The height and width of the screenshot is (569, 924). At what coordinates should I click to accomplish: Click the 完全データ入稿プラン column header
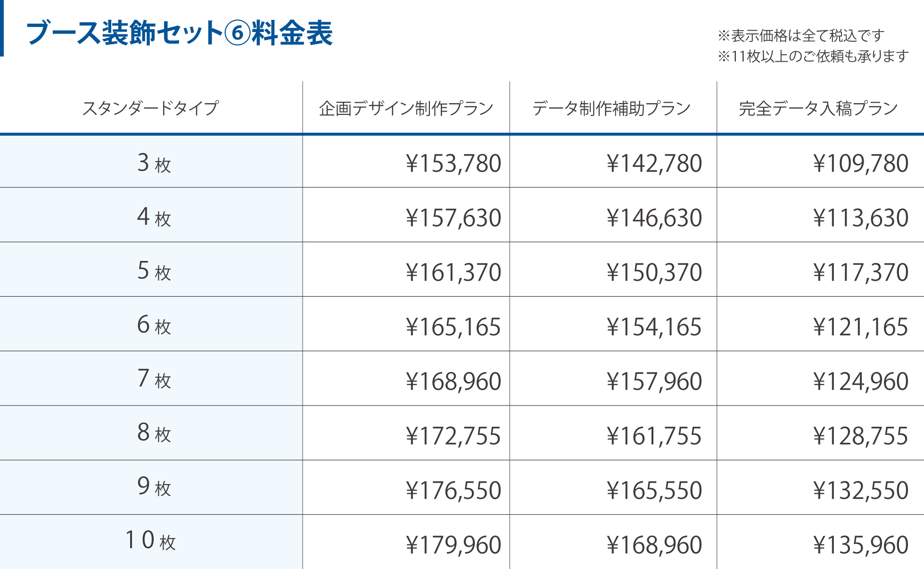coord(818,108)
